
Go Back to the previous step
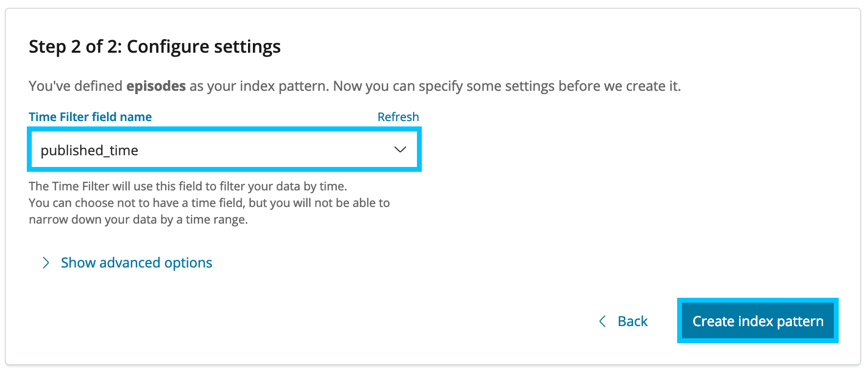[632, 321]
